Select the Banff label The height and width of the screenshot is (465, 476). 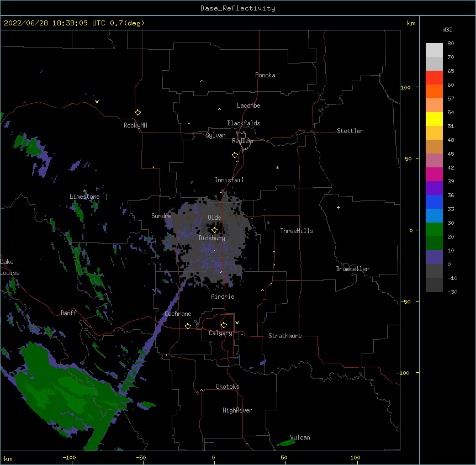coord(68,313)
